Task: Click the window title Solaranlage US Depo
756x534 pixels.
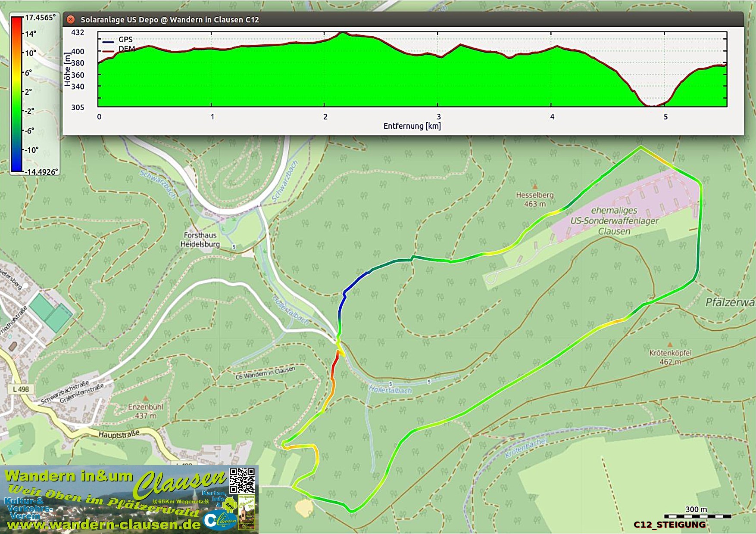Action: 169,19
